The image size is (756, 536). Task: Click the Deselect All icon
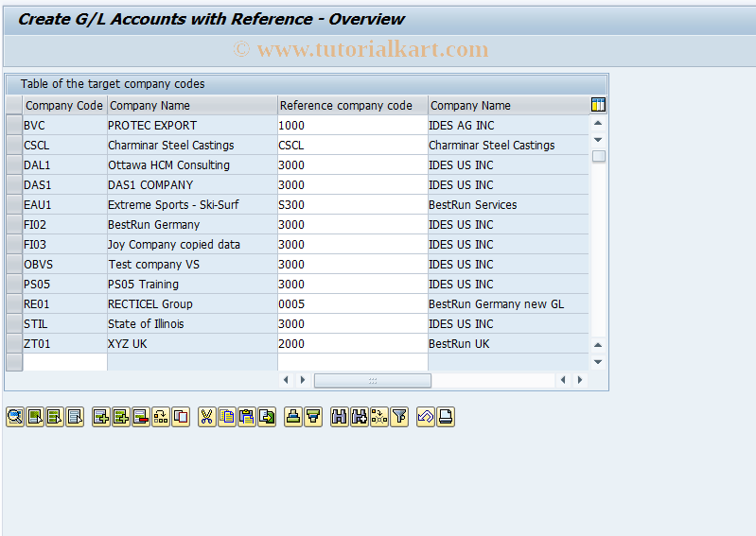(75, 417)
